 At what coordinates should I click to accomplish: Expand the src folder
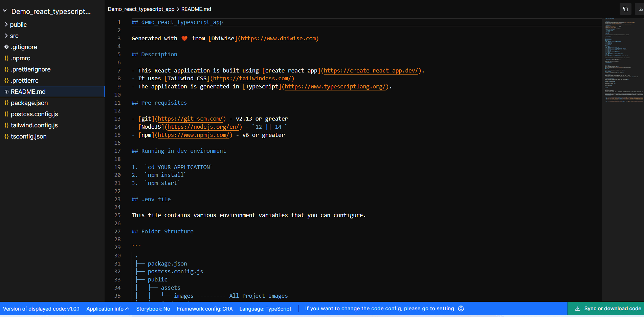click(14, 36)
